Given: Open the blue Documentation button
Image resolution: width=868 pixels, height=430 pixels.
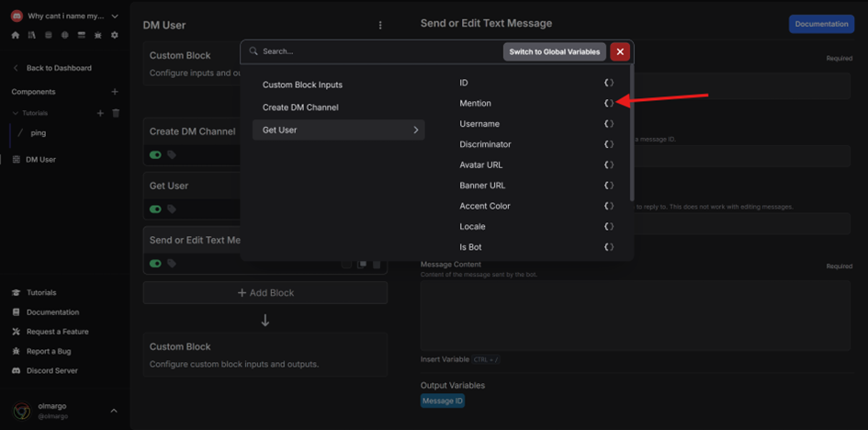Looking at the screenshot, I should pos(821,24).
